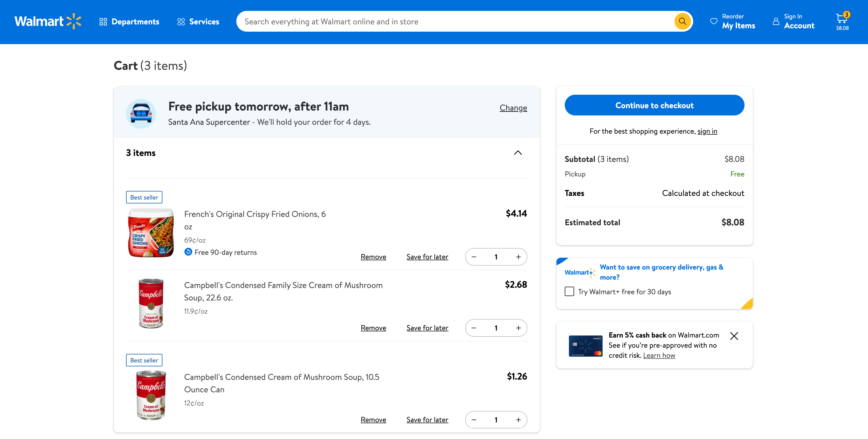The height and width of the screenshot is (439, 868).
Task: Check Try Walmart+ free for 30 days
Action: (x=569, y=291)
